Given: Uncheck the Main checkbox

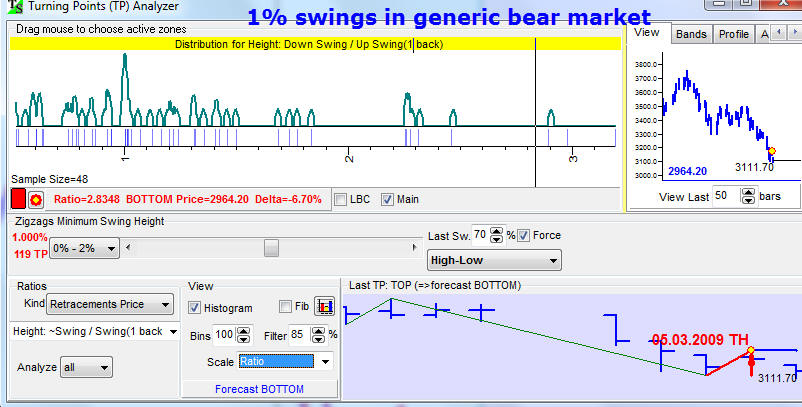Looking at the screenshot, I should (x=388, y=199).
